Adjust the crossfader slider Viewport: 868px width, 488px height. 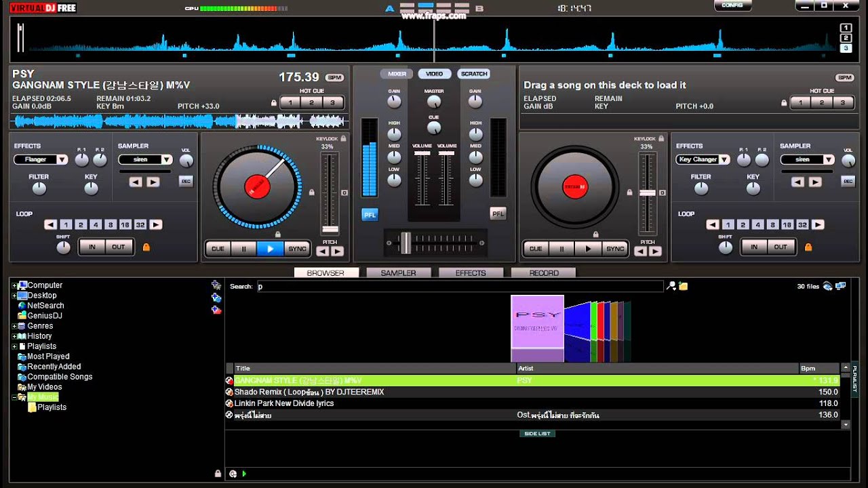406,243
